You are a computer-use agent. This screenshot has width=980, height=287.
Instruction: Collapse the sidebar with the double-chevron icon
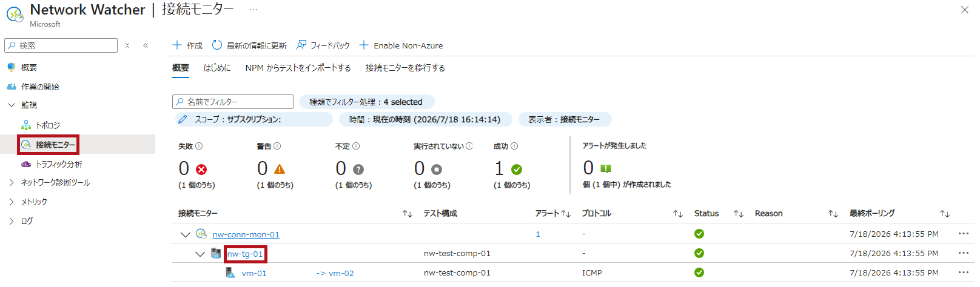(146, 45)
